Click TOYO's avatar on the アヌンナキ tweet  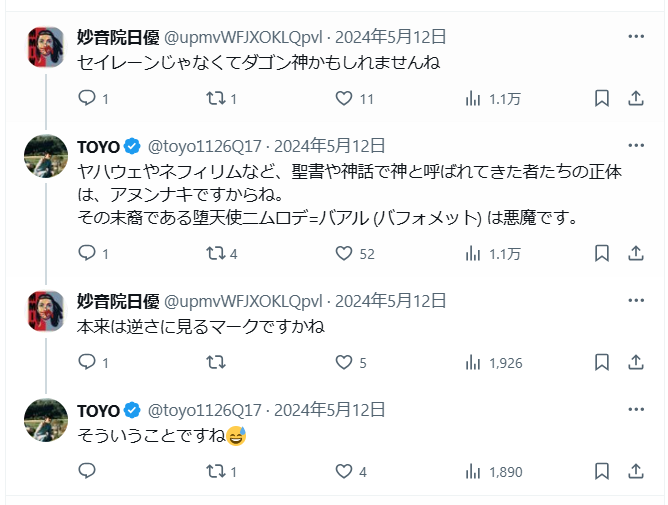click(x=45, y=156)
